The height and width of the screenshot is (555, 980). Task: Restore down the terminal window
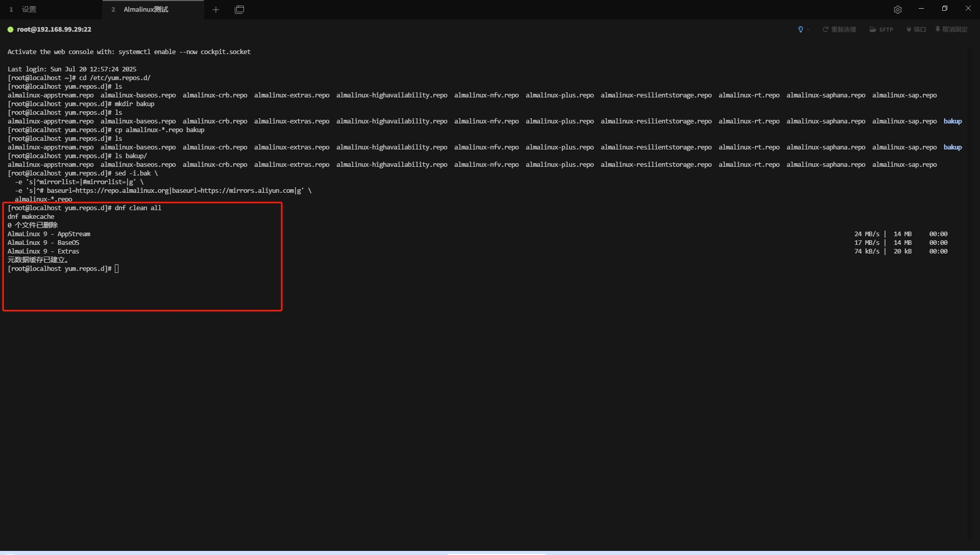945,9
